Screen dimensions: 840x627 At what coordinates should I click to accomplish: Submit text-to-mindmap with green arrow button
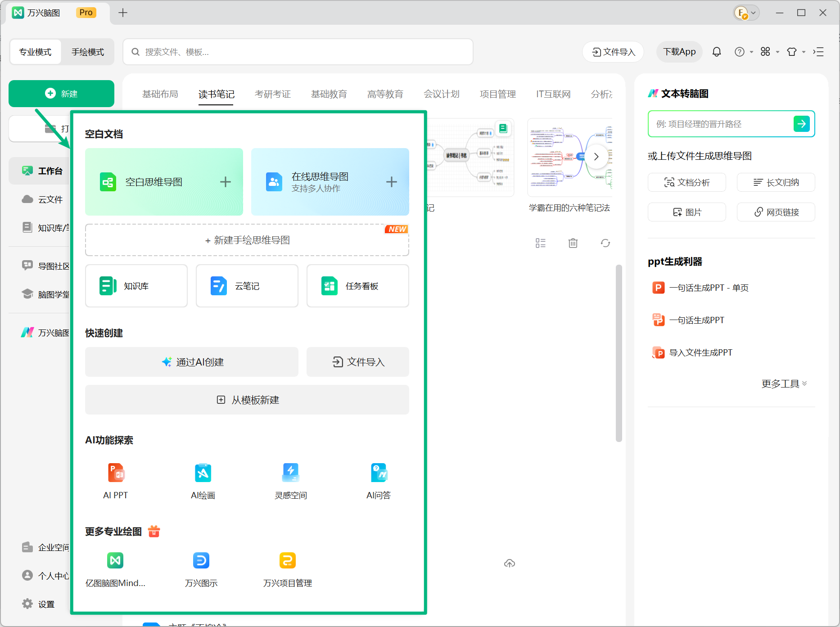(802, 123)
